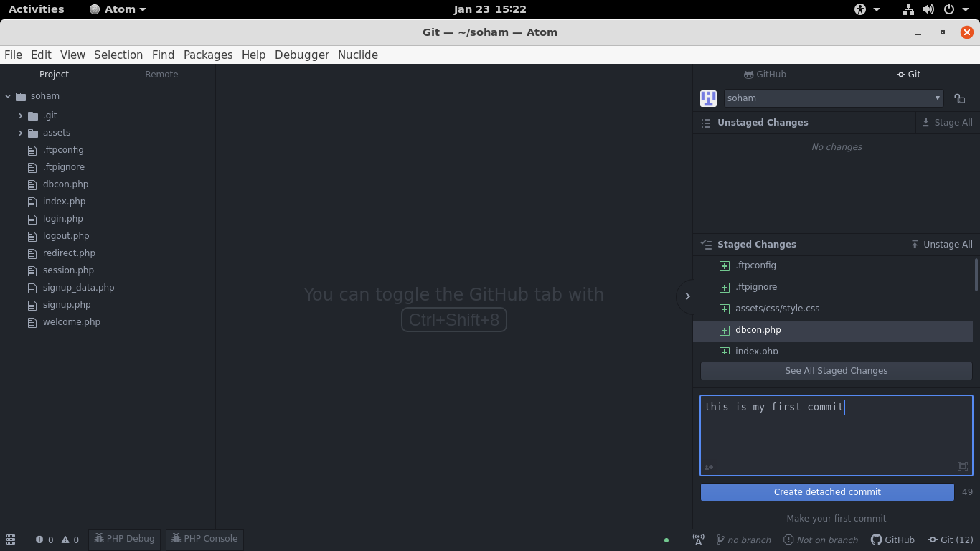Click the remote FTP antenna icon in status bar
Image resolution: width=980 pixels, height=551 pixels.
[698, 540]
